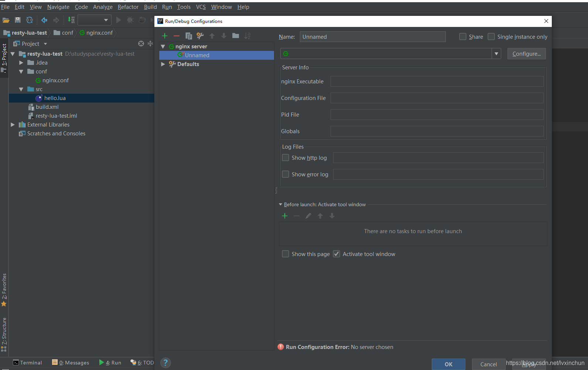Open Project view dropdown
Image resolution: width=588 pixels, height=370 pixels.
point(45,44)
